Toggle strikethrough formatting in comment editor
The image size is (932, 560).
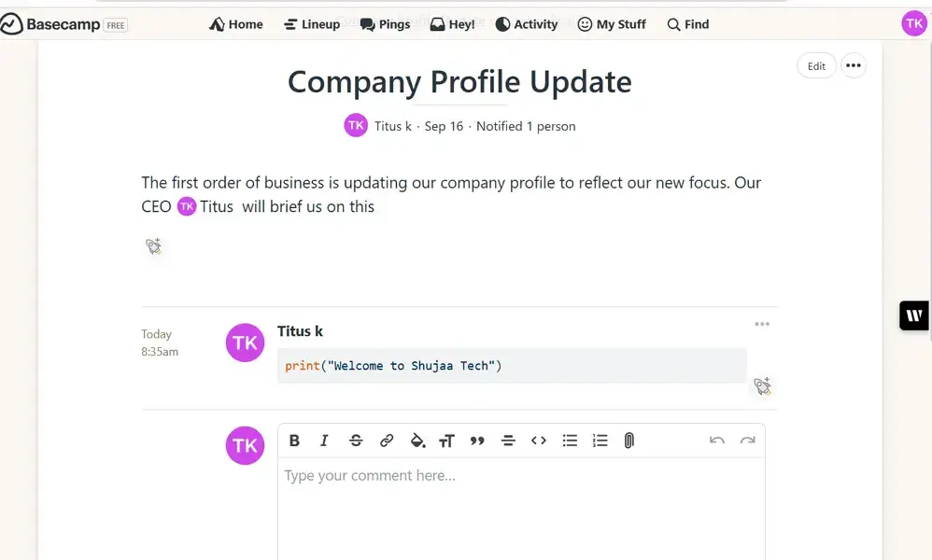(356, 441)
